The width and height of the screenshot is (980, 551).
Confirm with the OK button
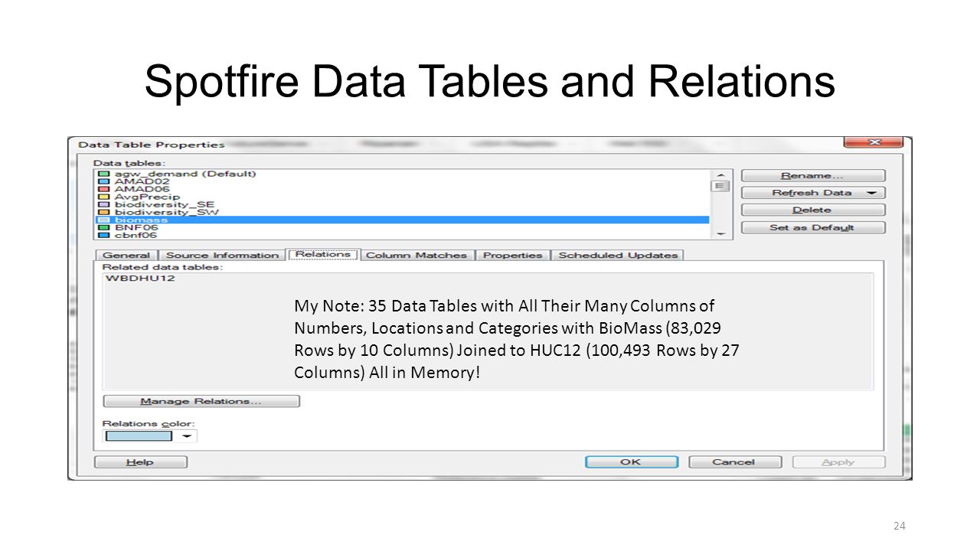(x=631, y=462)
